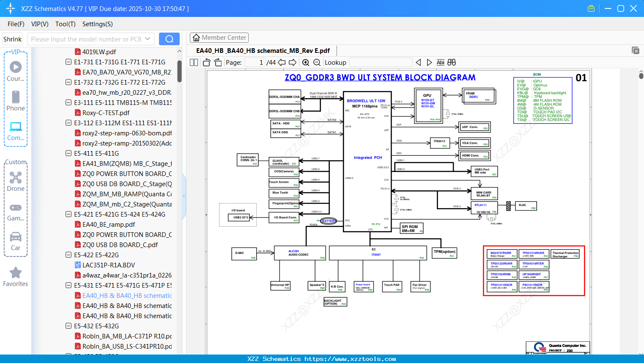Viewport: 644px width, 363px height.
Task: Open Favorites star in sidebar
Action: point(16,277)
